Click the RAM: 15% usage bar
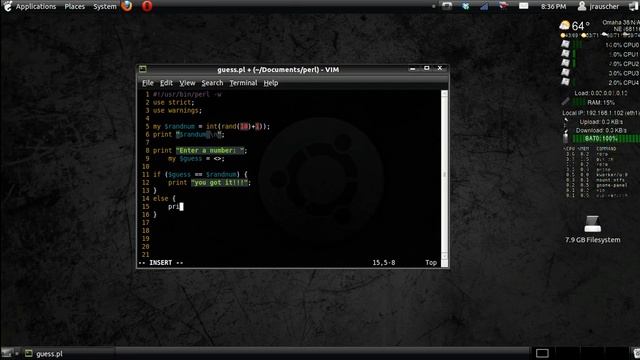This screenshot has height=360, width=640. [x=594, y=102]
